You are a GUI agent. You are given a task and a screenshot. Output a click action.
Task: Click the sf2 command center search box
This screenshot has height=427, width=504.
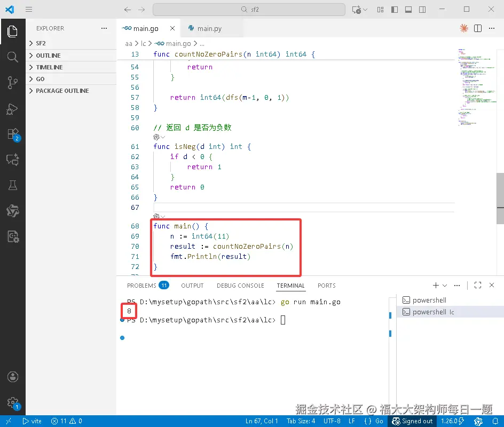pos(249,9)
